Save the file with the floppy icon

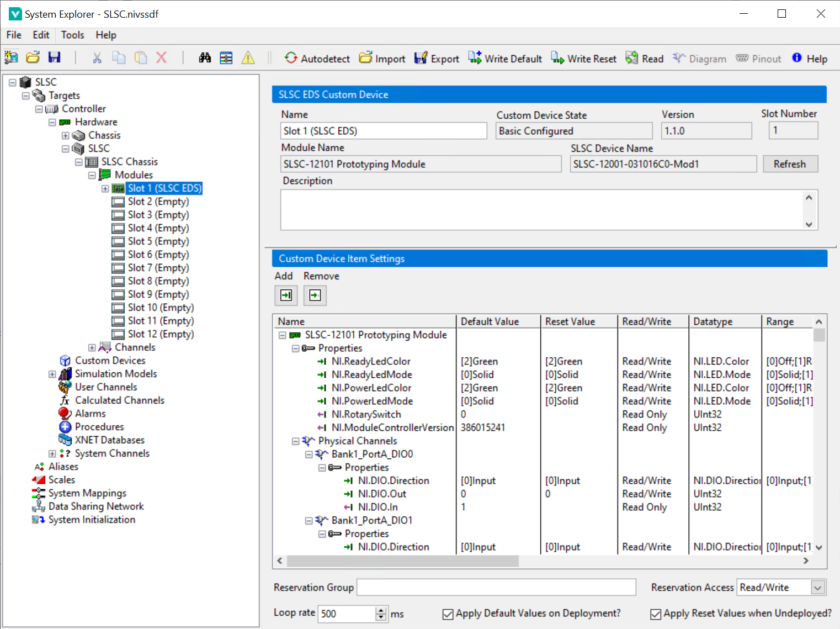[54, 57]
